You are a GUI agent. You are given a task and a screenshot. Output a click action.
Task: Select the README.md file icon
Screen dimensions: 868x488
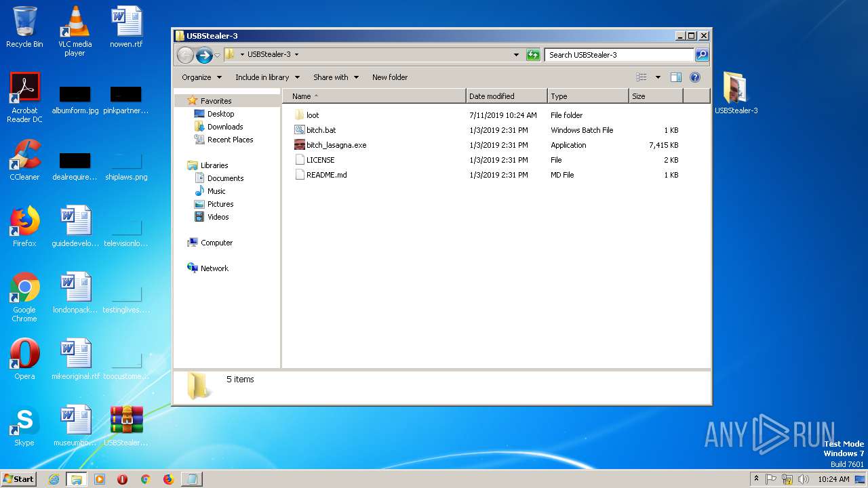pos(300,175)
